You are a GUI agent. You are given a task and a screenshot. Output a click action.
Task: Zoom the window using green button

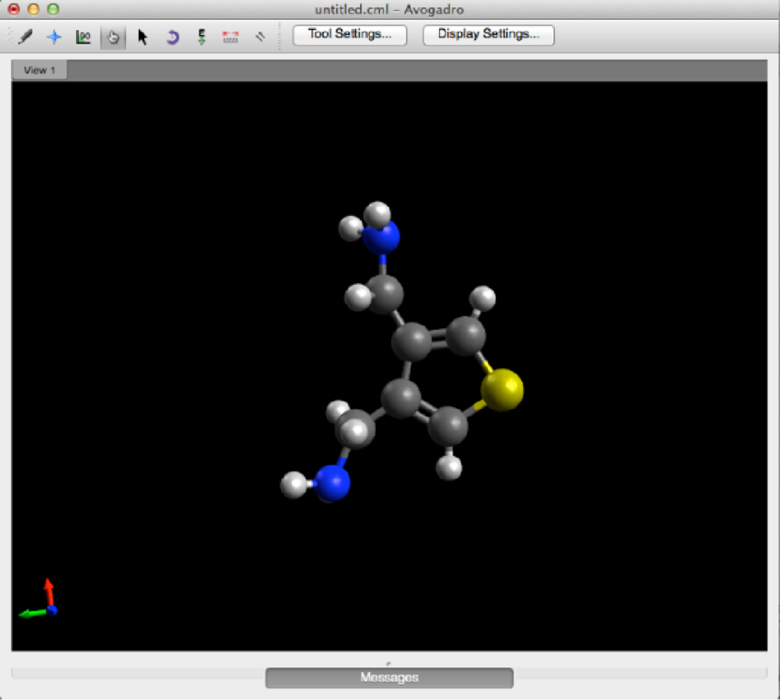(53, 9)
